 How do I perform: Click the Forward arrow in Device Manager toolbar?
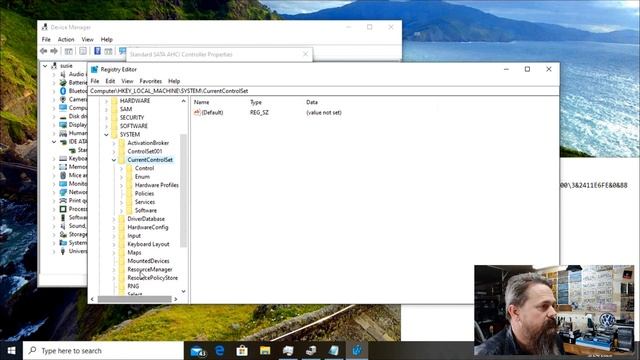point(54,51)
